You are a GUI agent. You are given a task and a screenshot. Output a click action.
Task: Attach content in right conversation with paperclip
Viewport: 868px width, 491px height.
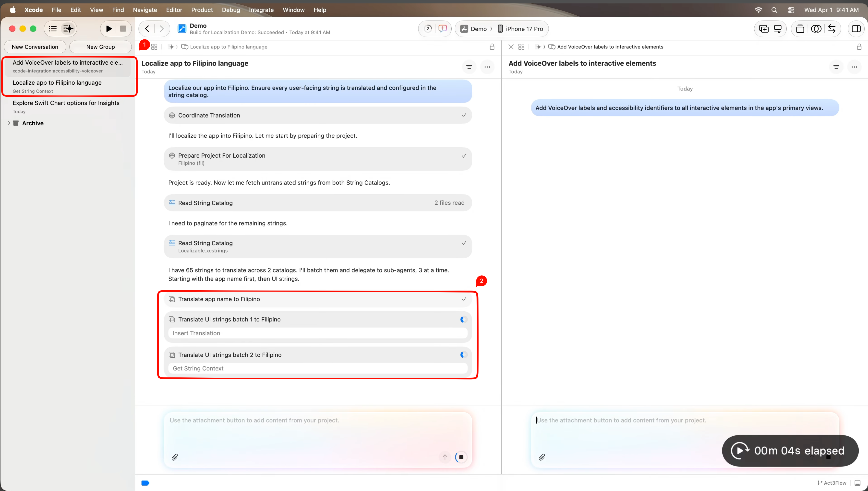click(542, 457)
